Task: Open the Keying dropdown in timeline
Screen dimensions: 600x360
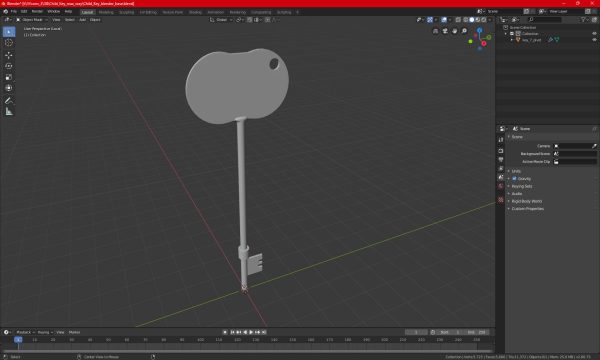Action: coord(45,332)
